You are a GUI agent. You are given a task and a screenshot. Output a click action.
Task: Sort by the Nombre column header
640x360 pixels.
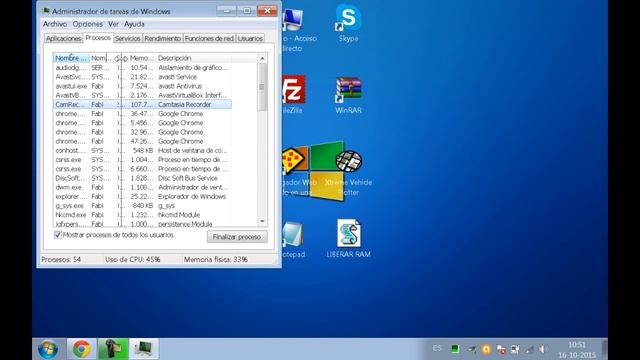coord(71,58)
